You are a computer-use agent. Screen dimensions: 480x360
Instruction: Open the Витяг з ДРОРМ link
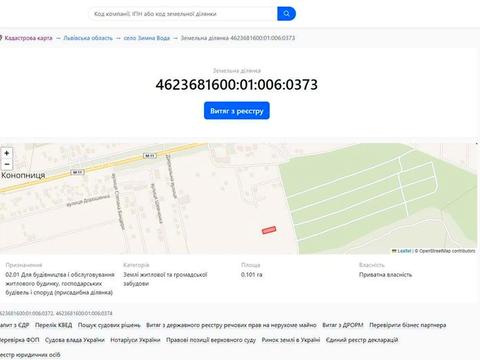point(342,325)
